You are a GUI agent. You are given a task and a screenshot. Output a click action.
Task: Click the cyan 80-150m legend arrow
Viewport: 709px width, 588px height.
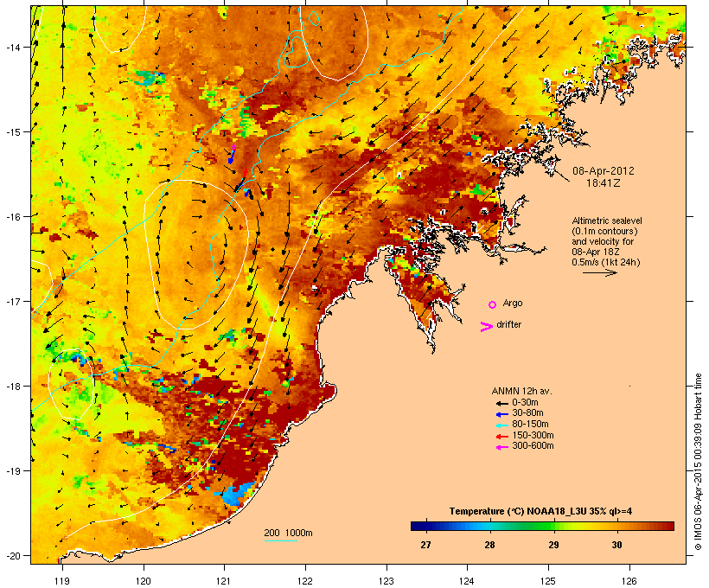[x=501, y=425]
